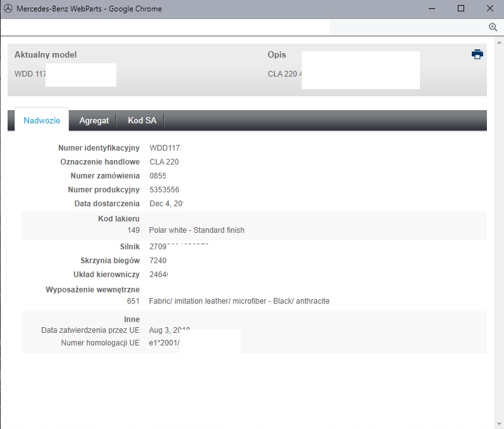504x429 pixels.
Task: Click paint code value 149
Action: click(x=133, y=230)
